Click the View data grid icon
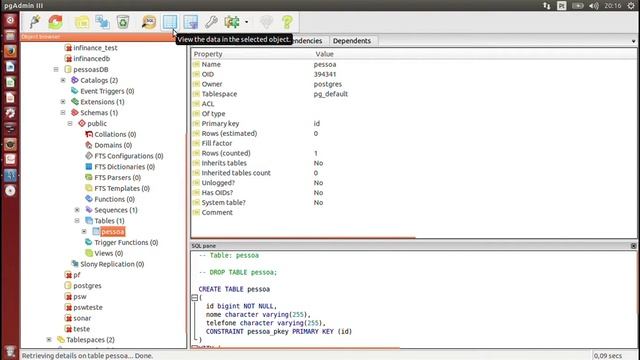The width and height of the screenshot is (640, 360). tap(170, 22)
